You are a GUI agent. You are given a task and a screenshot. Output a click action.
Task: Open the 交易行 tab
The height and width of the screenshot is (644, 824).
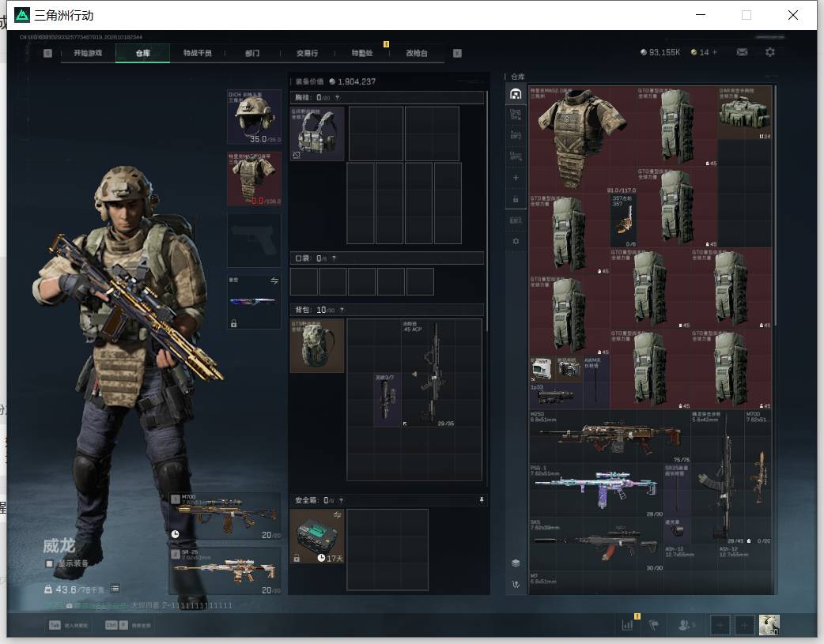click(307, 53)
